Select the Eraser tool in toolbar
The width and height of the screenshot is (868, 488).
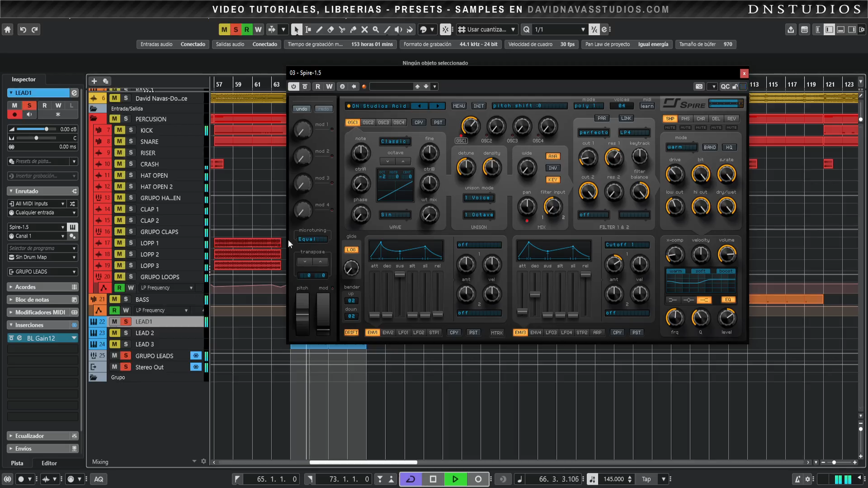[330, 30]
